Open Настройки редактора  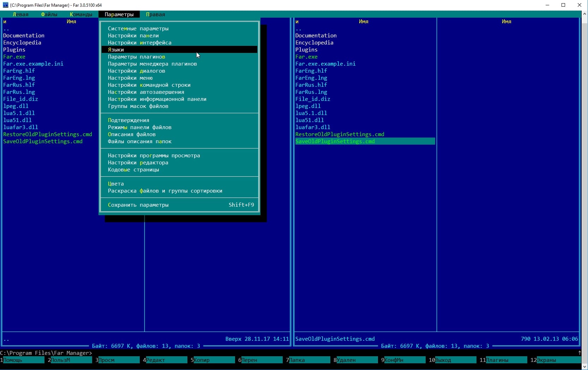click(179, 163)
